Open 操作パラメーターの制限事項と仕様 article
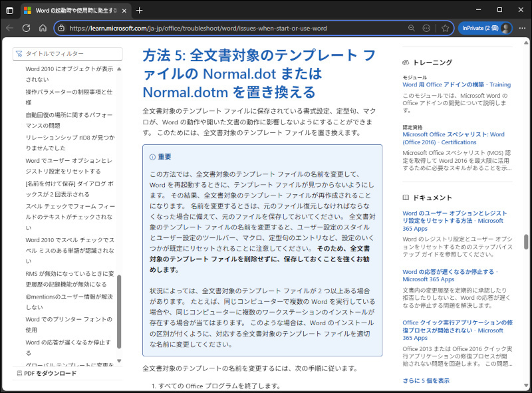 tap(69, 97)
